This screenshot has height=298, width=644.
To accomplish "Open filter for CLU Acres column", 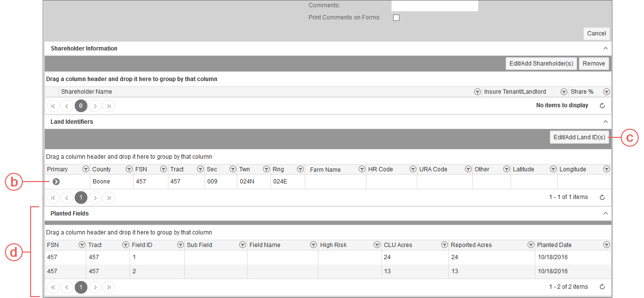I will click(444, 245).
